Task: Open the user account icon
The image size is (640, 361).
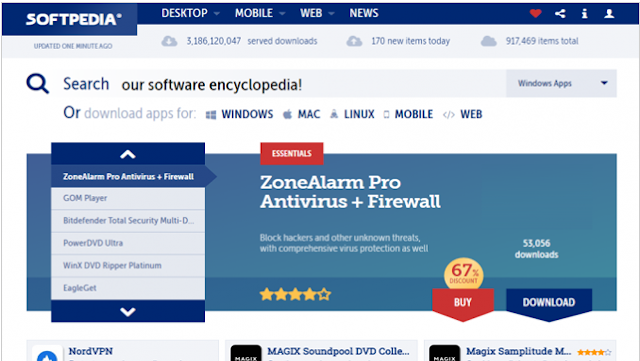Action: [609, 13]
